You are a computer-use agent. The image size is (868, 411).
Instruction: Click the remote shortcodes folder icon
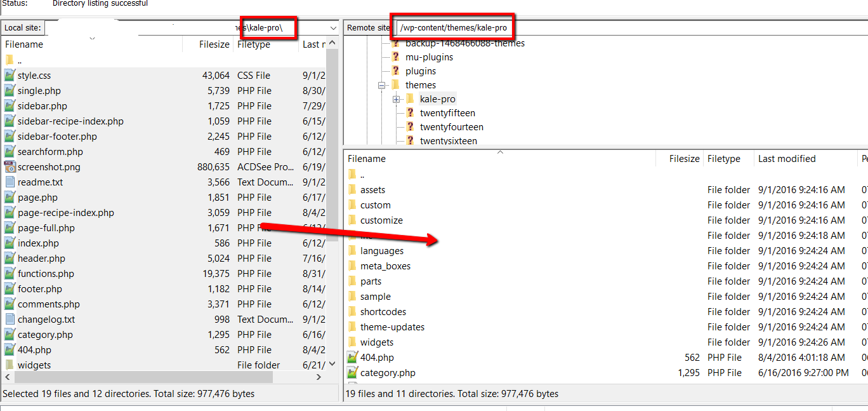coord(353,312)
